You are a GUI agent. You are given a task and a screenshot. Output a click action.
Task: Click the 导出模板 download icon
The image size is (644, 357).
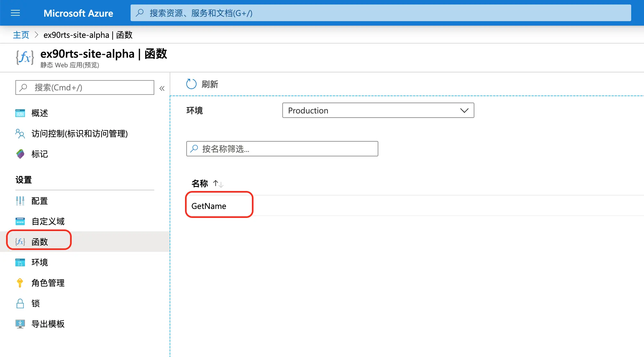pyautogui.click(x=20, y=324)
